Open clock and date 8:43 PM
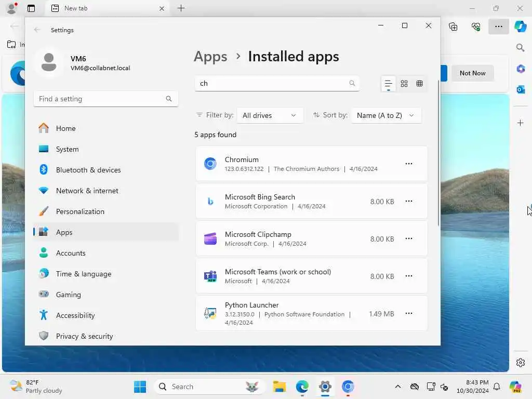Image resolution: width=532 pixels, height=399 pixels. pyautogui.click(x=473, y=387)
